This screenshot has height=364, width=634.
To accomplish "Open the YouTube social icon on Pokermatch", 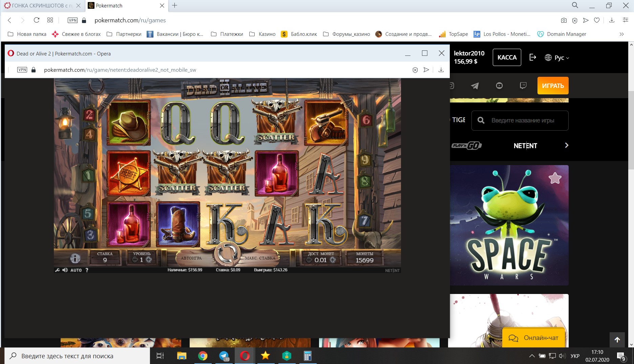I will coord(499,86).
